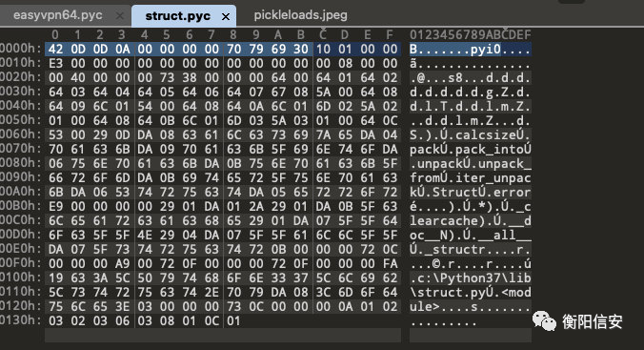Click the horizontal scrollbar under ASCII pane

pos(471,335)
